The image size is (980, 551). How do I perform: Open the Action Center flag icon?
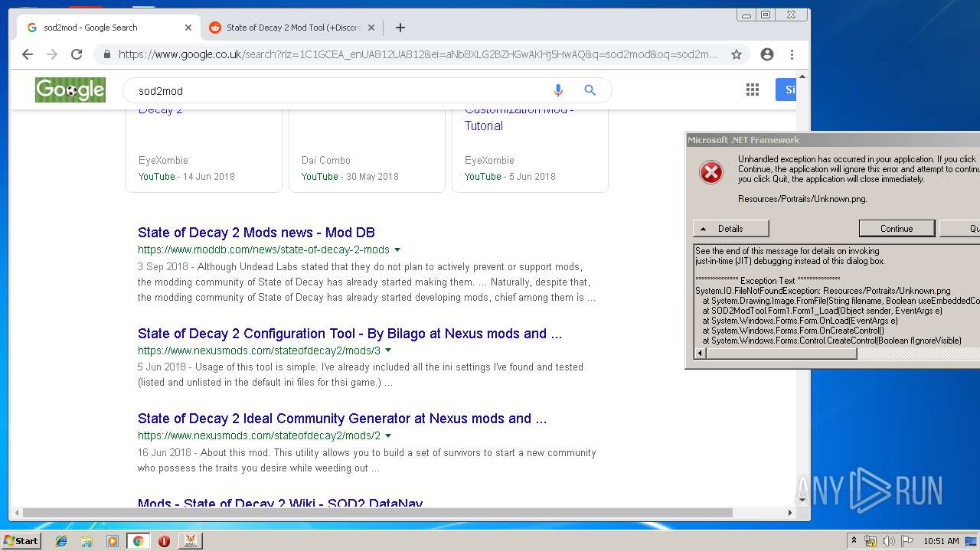[906, 541]
